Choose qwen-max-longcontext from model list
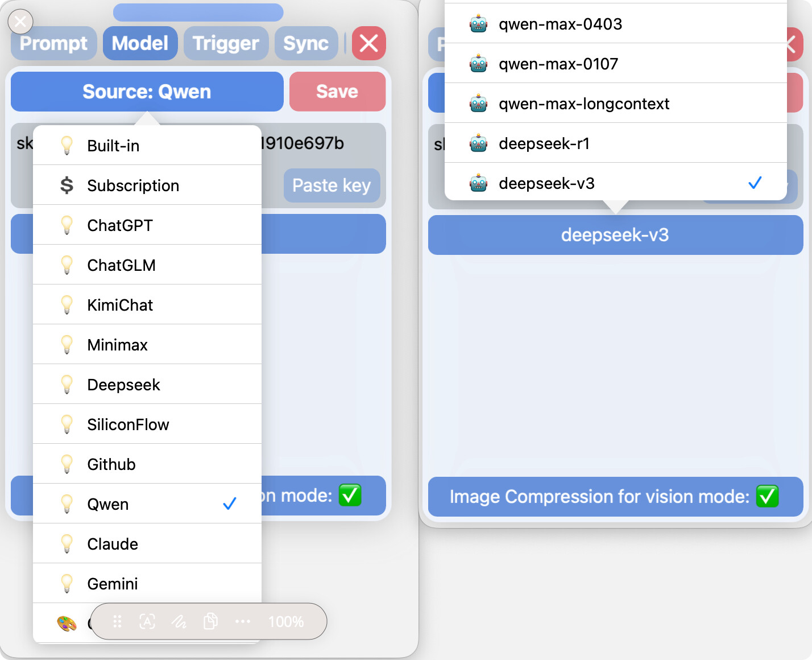 tap(615, 103)
